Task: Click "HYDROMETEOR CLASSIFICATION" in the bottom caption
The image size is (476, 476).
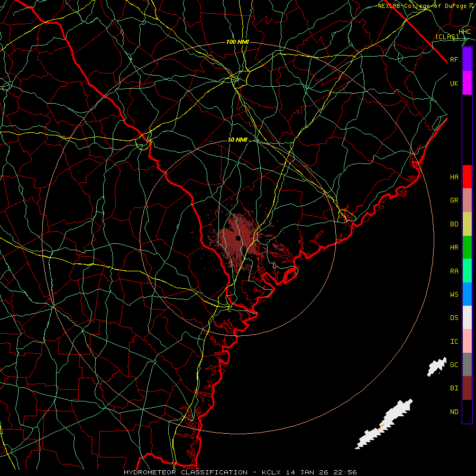Action: click(x=186, y=472)
